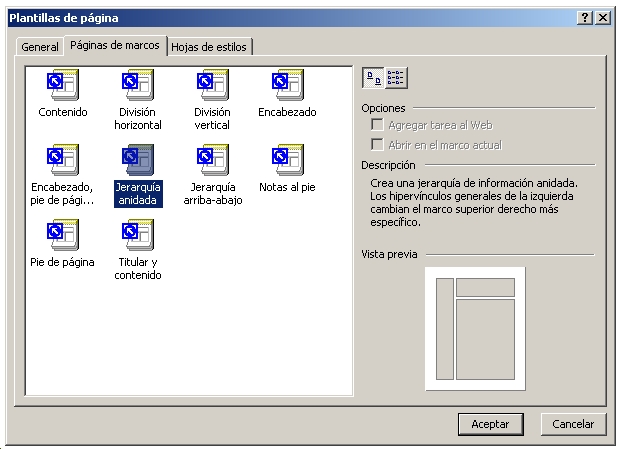The height and width of the screenshot is (449, 619).
Task: Click the Aceptar button
Action: (x=491, y=424)
